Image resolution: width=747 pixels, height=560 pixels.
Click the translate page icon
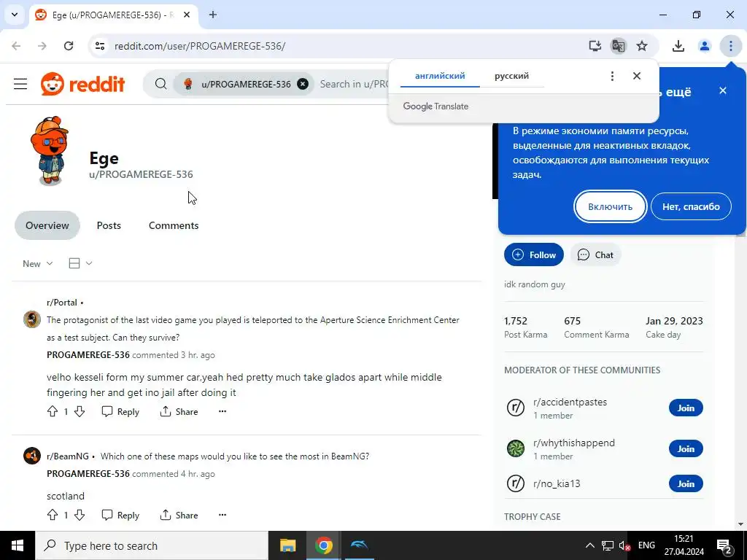pos(619,46)
